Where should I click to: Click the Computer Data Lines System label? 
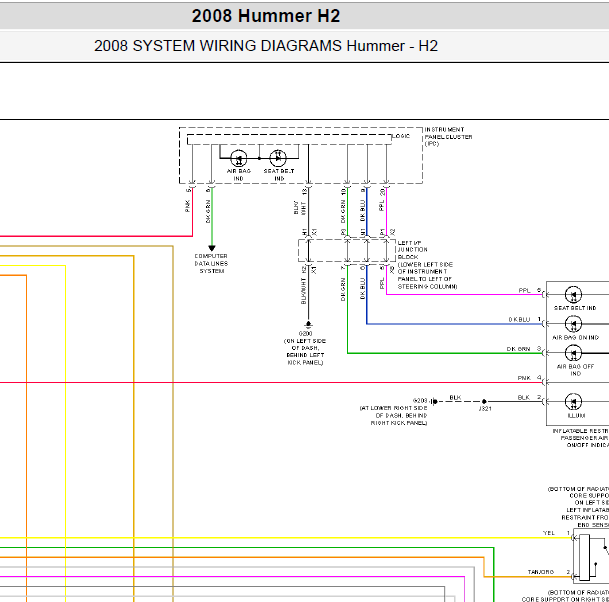(211, 263)
